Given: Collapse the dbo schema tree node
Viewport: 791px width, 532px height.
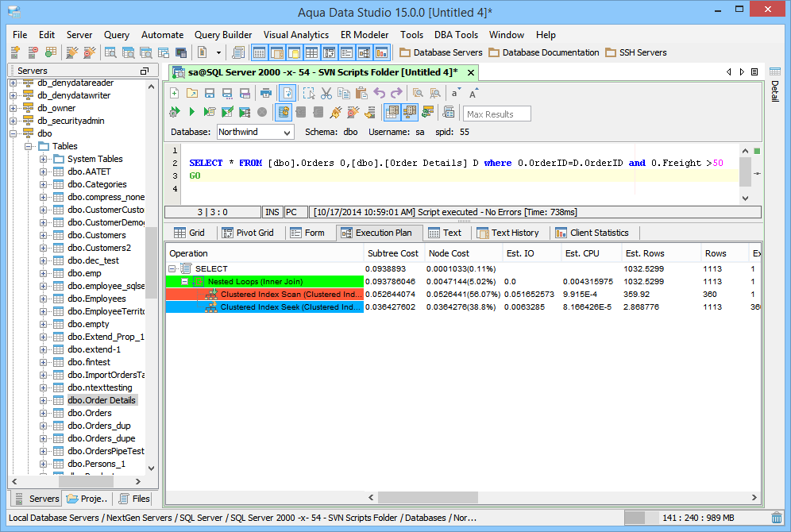Looking at the screenshot, I should click(x=14, y=133).
